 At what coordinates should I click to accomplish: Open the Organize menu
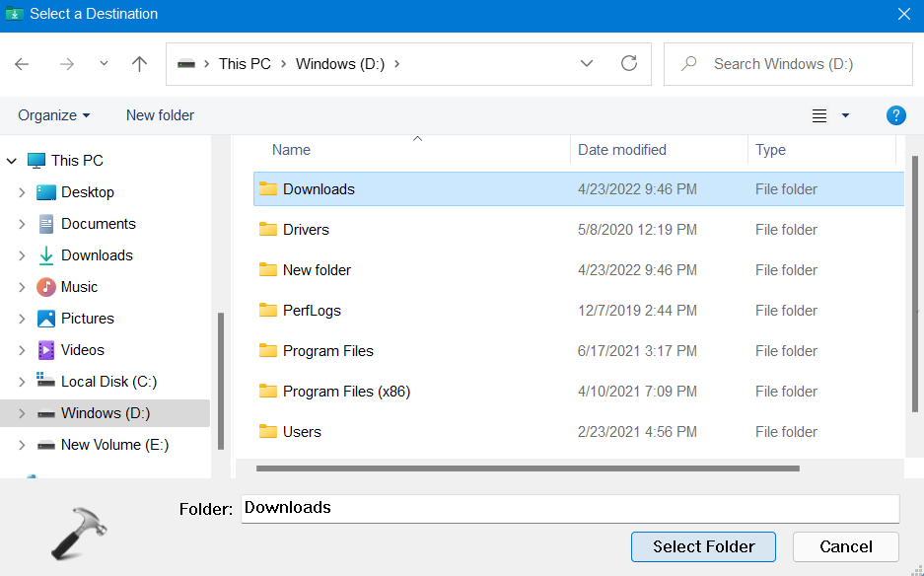(x=54, y=115)
